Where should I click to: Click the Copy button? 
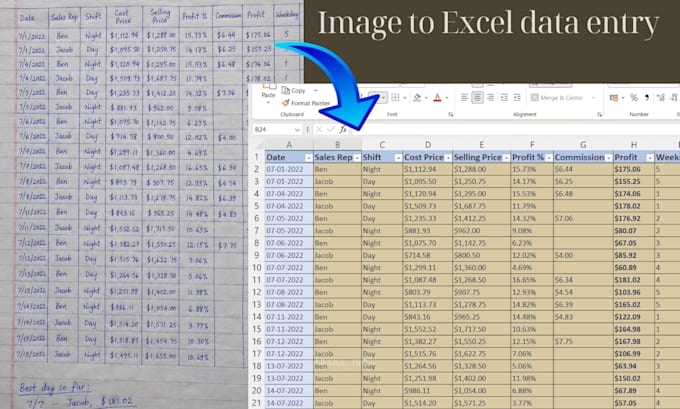click(x=294, y=91)
